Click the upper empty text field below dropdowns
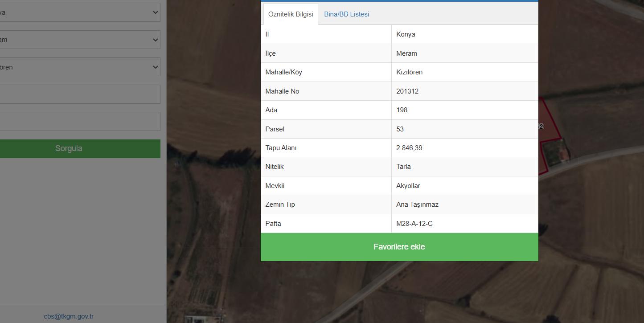 pos(80,94)
